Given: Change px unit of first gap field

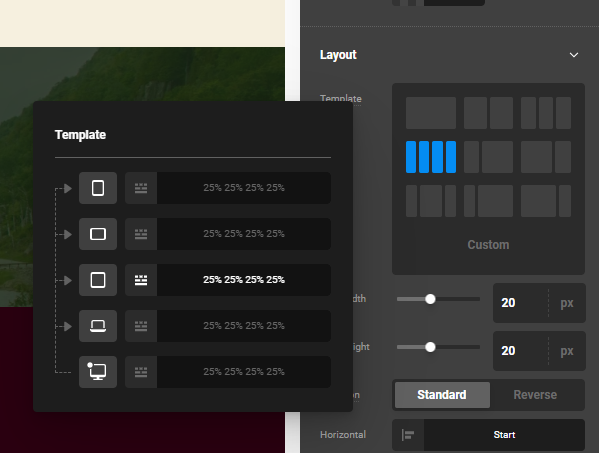Looking at the screenshot, I should 567,303.
